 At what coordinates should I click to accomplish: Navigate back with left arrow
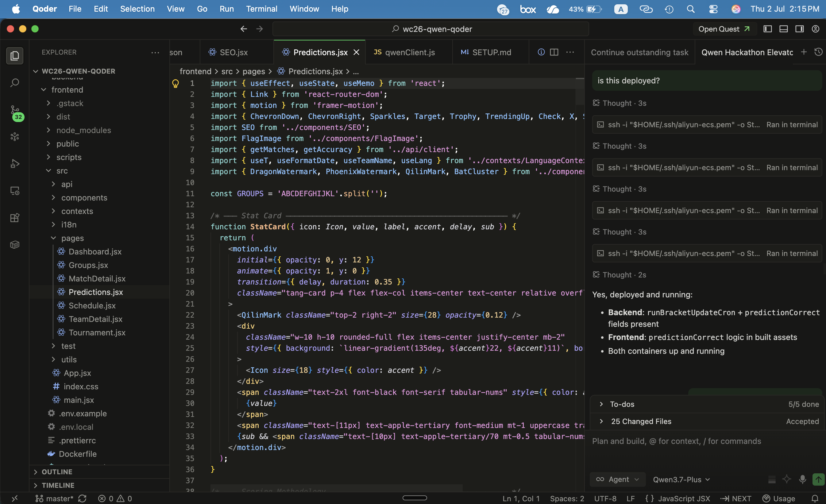pos(243,29)
